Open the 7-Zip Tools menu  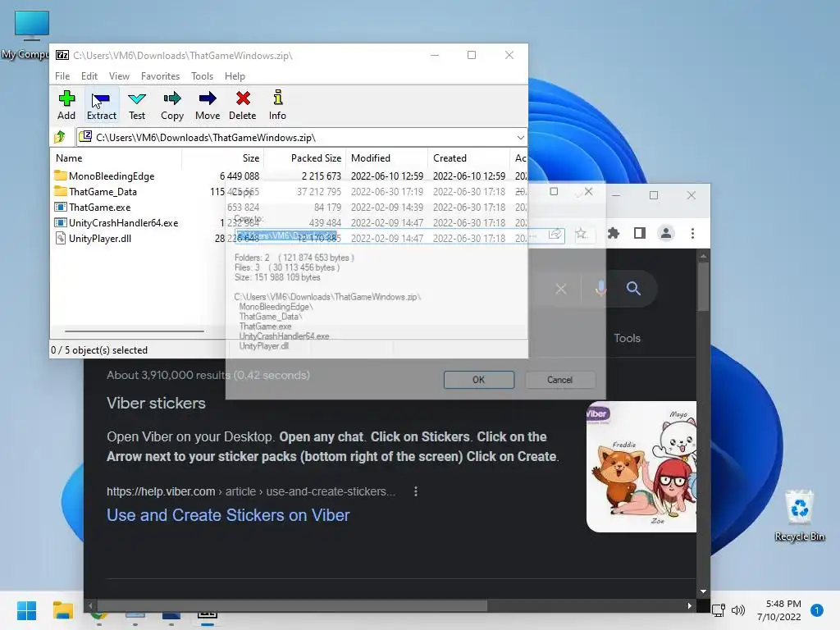tap(202, 76)
